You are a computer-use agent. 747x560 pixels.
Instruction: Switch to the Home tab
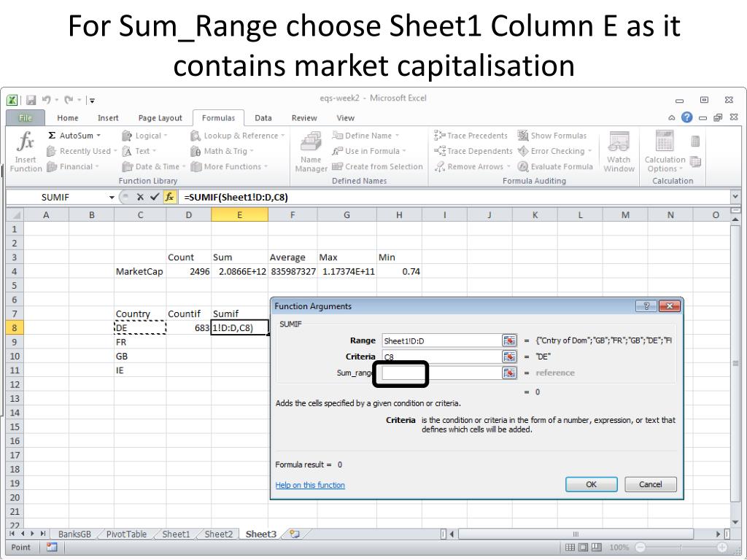(68, 118)
